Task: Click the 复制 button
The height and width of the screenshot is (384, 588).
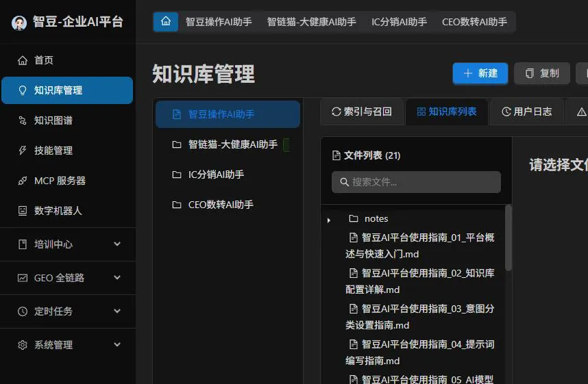Action: click(x=542, y=73)
